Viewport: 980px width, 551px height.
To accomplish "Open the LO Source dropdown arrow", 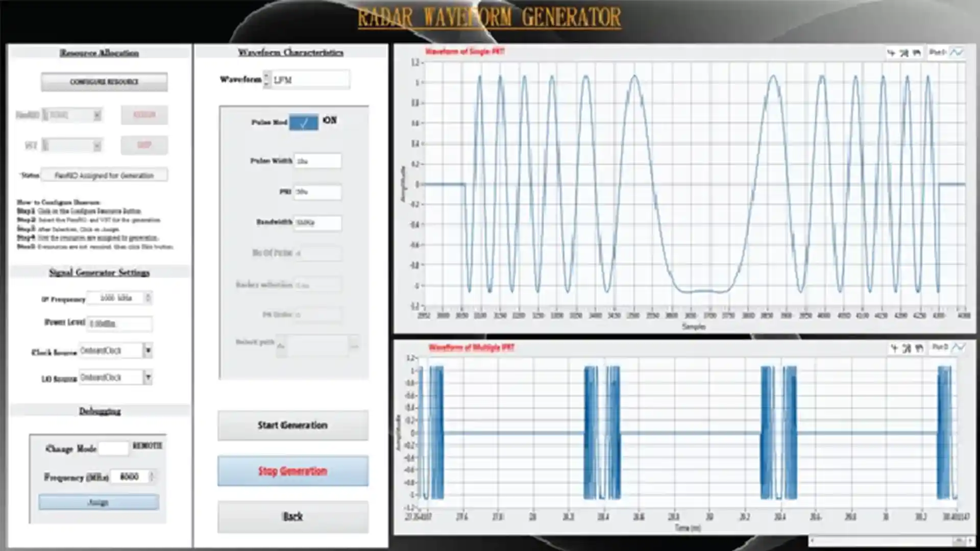I will (x=148, y=378).
